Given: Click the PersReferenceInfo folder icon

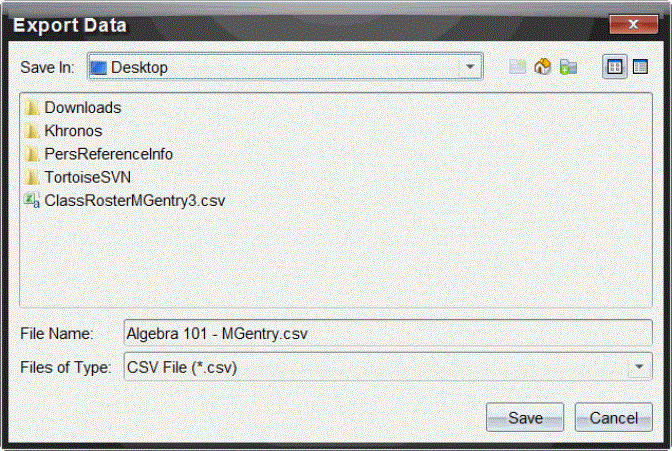Looking at the screenshot, I should coord(32,154).
